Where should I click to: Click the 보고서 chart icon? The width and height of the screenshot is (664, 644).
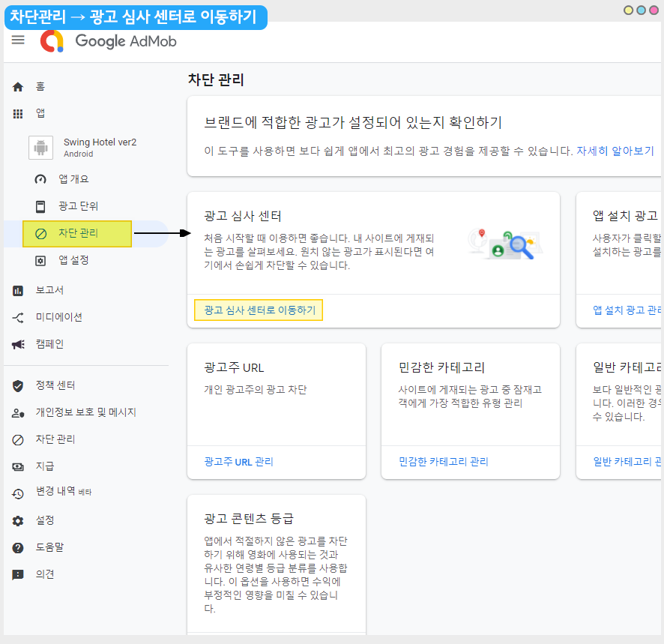pos(18,290)
